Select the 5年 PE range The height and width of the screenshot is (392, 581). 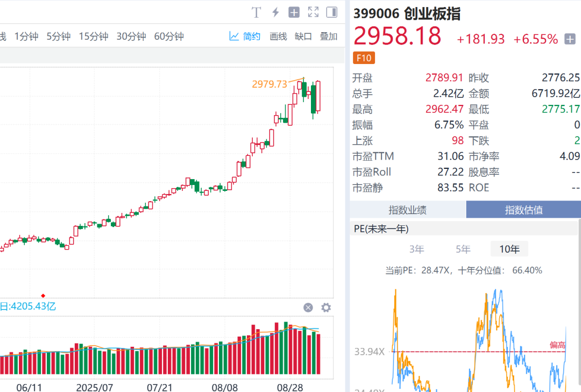(x=463, y=249)
